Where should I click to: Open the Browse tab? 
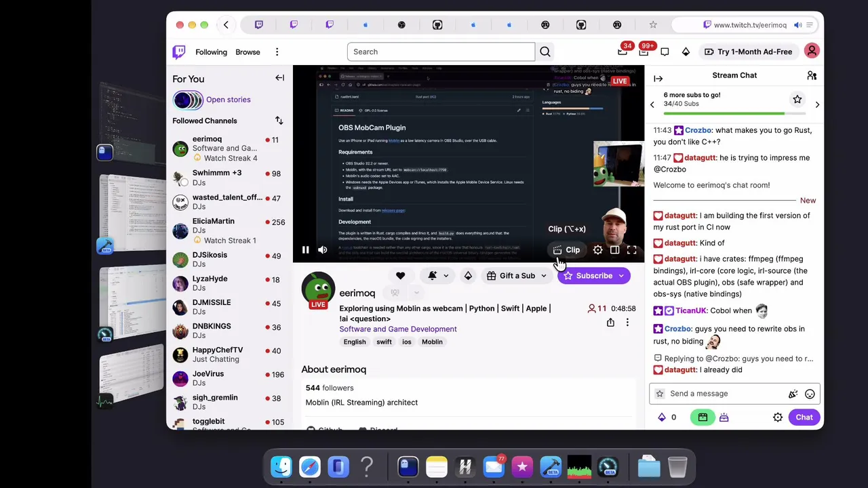point(248,52)
